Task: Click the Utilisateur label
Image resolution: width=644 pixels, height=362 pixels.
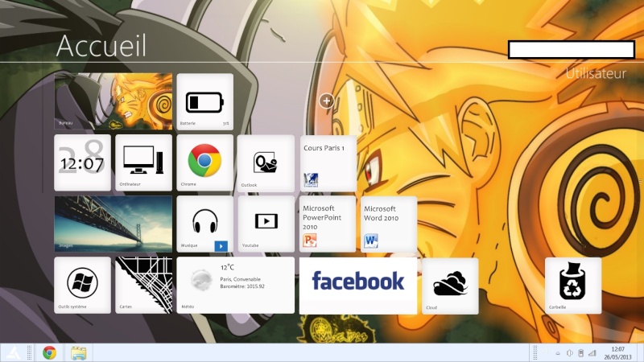Action: point(596,73)
